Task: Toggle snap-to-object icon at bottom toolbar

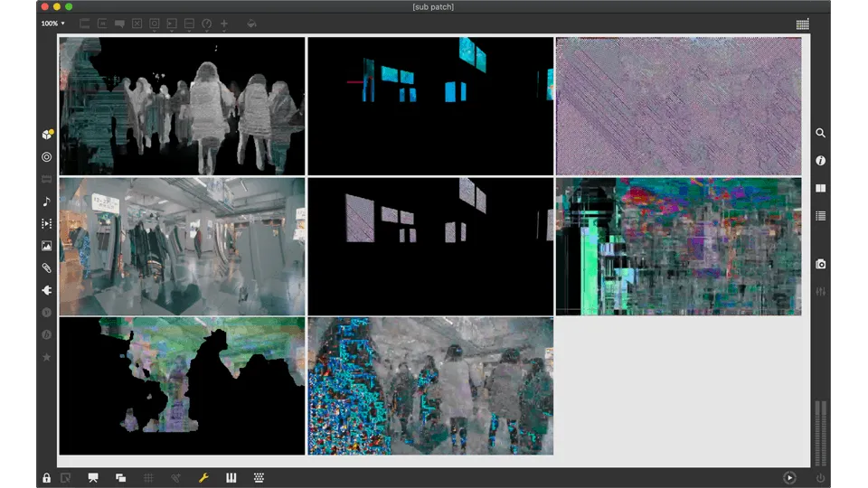Action: coord(175,478)
